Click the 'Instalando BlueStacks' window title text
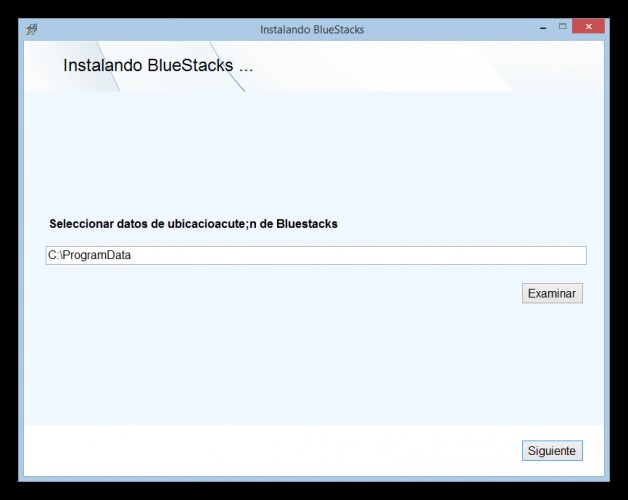Screen dimensions: 628x500 pos(312,30)
